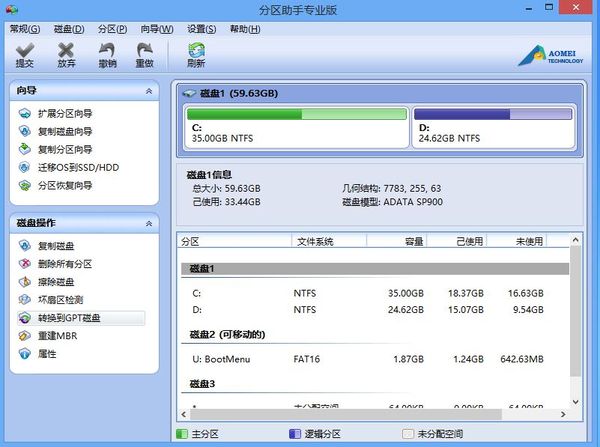
Task: Collapse the 向导 panel chevron
Action: [149, 91]
